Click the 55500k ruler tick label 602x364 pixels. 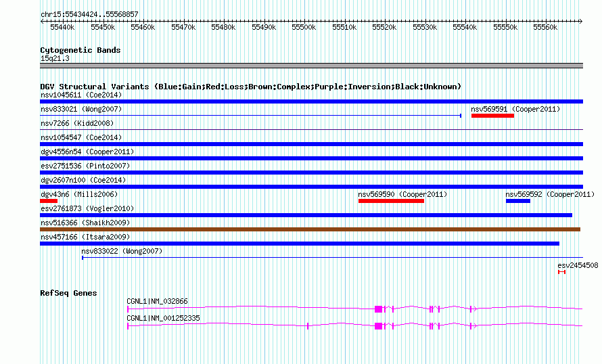[304, 27]
